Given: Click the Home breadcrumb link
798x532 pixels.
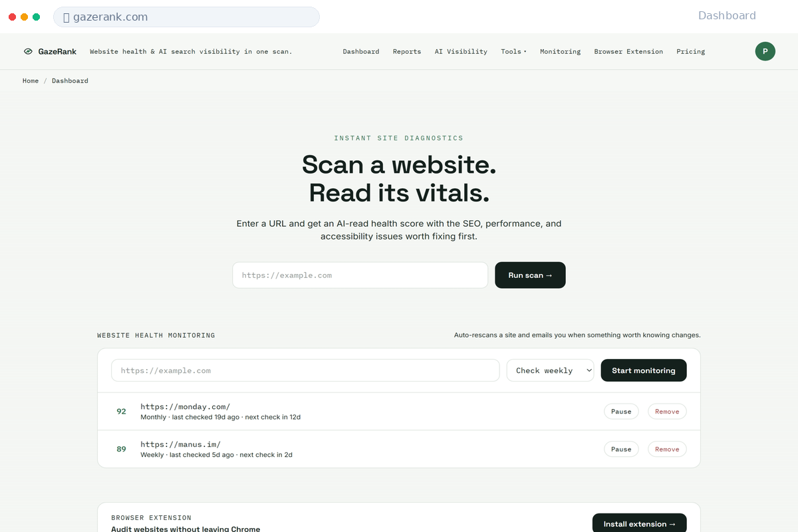Looking at the screenshot, I should pos(31,80).
